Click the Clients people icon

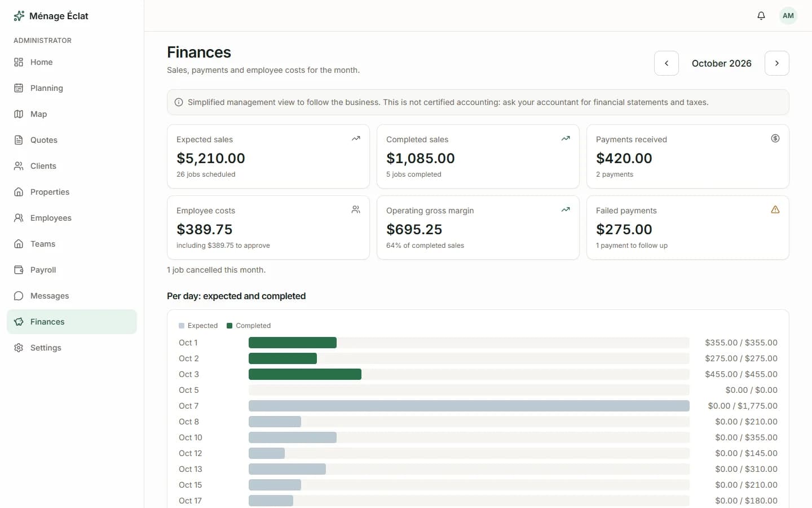click(x=19, y=166)
